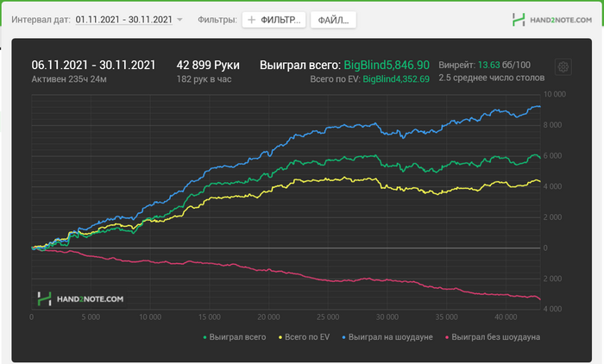604x364 pixels.
Task: Click the Фильтры label
Action: point(217,20)
